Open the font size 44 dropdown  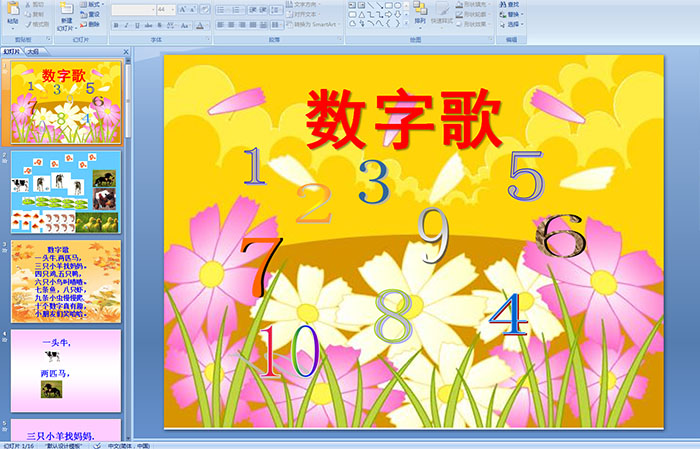pyautogui.click(x=172, y=9)
